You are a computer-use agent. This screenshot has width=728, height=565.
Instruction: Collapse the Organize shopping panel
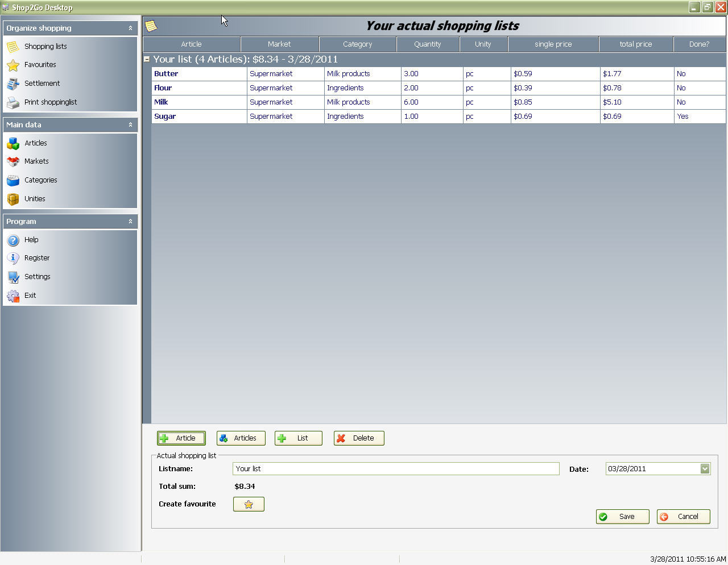point(130,28)
